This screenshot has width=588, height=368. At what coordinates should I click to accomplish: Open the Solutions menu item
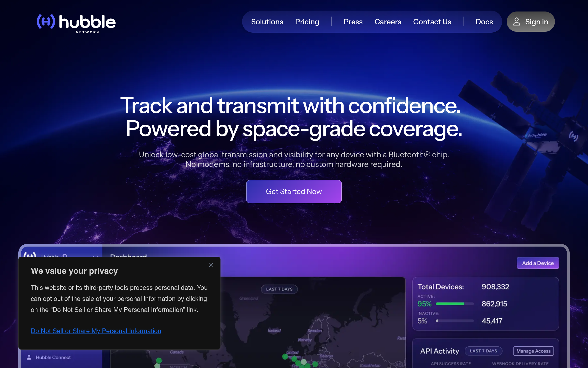267,22
